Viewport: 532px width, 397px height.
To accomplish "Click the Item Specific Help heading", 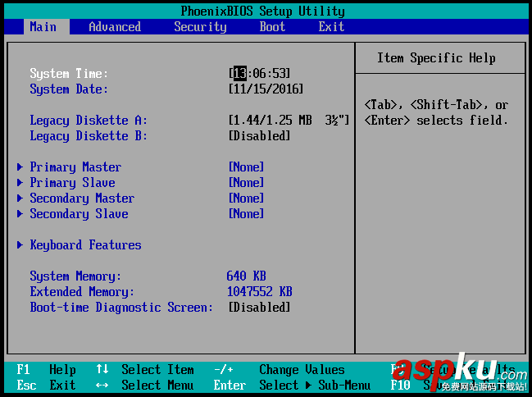I will tap(436, 58).
